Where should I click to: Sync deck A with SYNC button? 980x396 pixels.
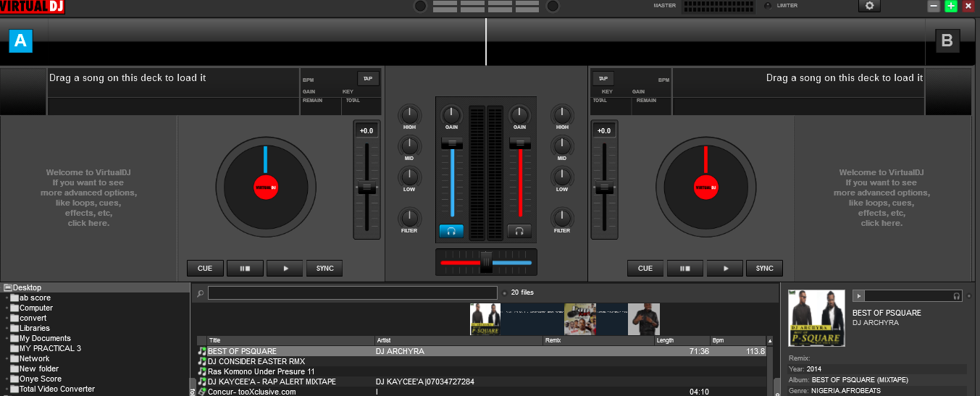pos(324,269)
